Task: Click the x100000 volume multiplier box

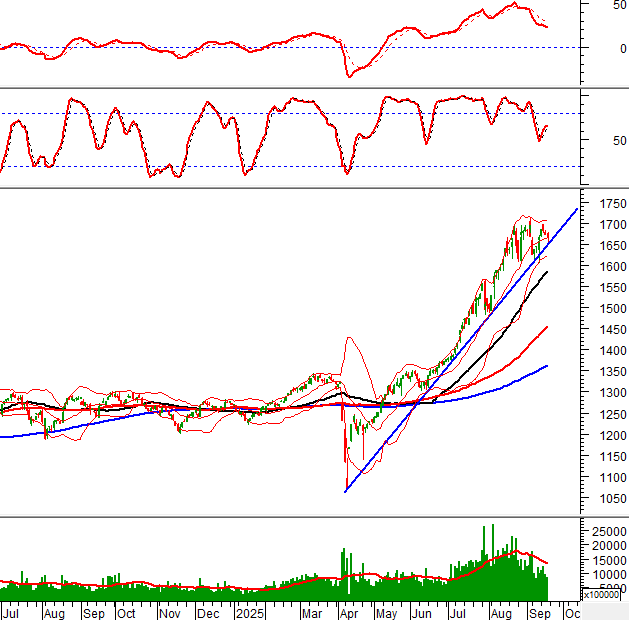Action: click(x=601, y=595)
